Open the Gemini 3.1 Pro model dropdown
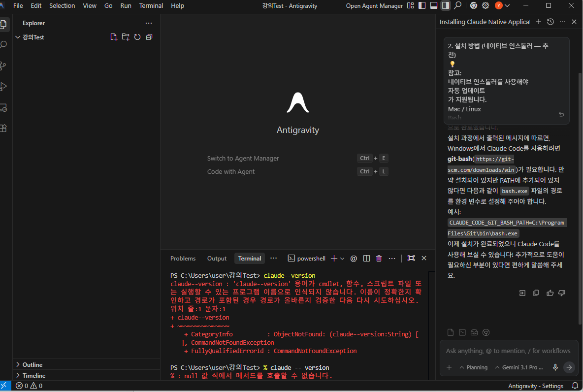 [518, 367]
